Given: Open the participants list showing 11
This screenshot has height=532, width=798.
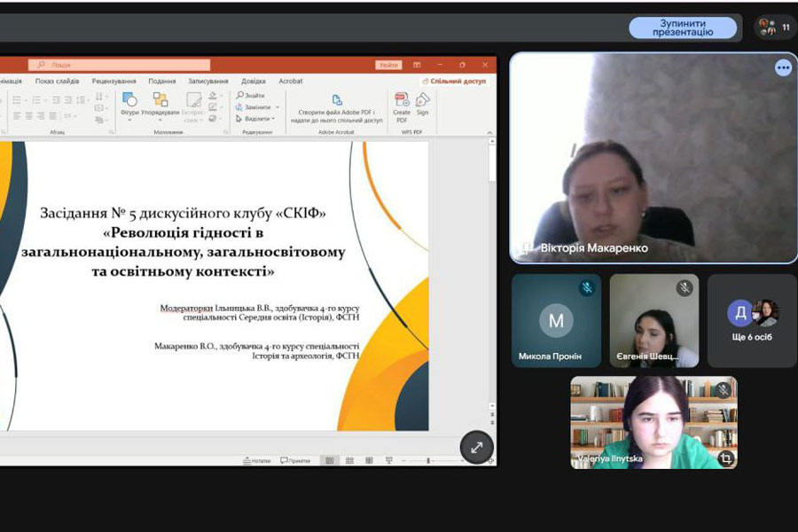Looking at the screenshot, I should click(775, 27).
